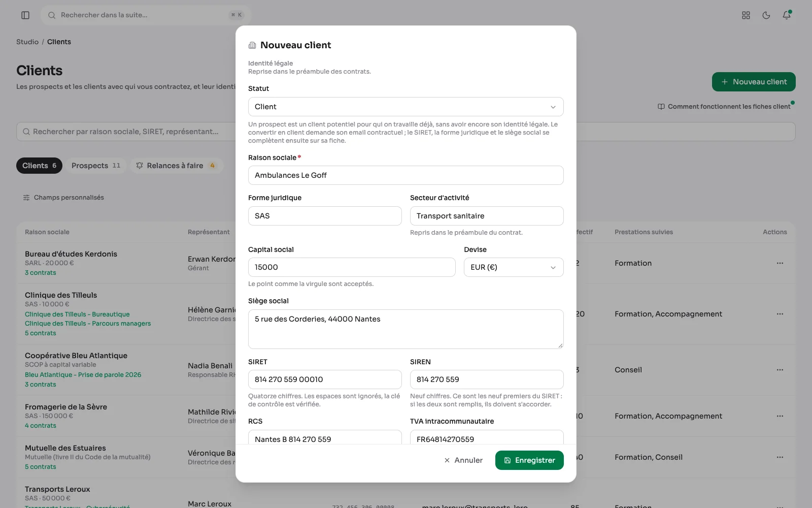Image resolution: width=812 pixels, height=508 pixels.
Task: Click the search magnifier in the top bar
Action: 52,15
